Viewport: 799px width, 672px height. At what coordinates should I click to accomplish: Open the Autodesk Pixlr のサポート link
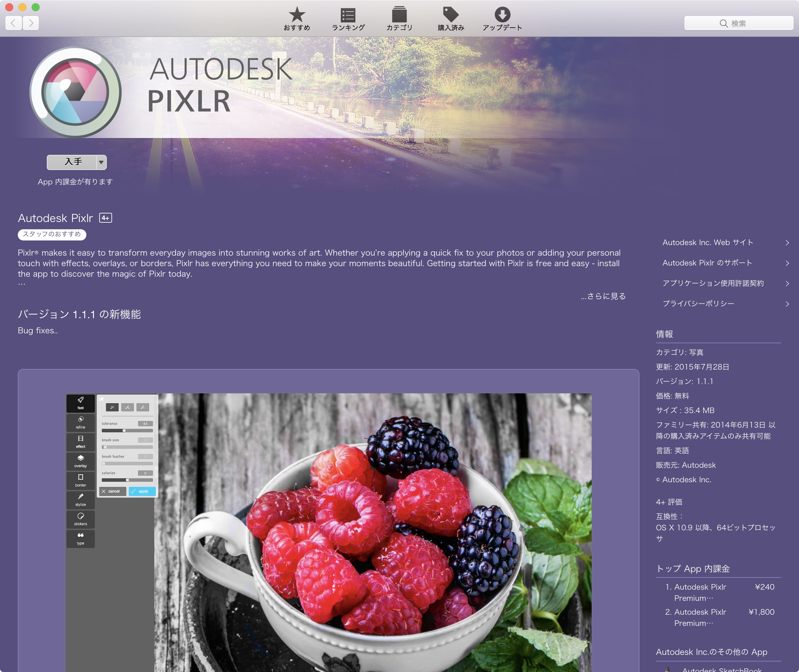(x=707, y=263)
